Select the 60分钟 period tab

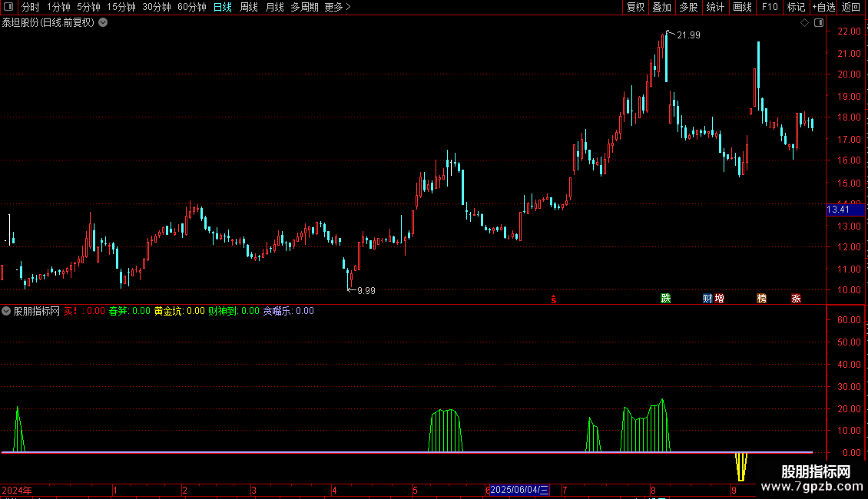(191, 7)
